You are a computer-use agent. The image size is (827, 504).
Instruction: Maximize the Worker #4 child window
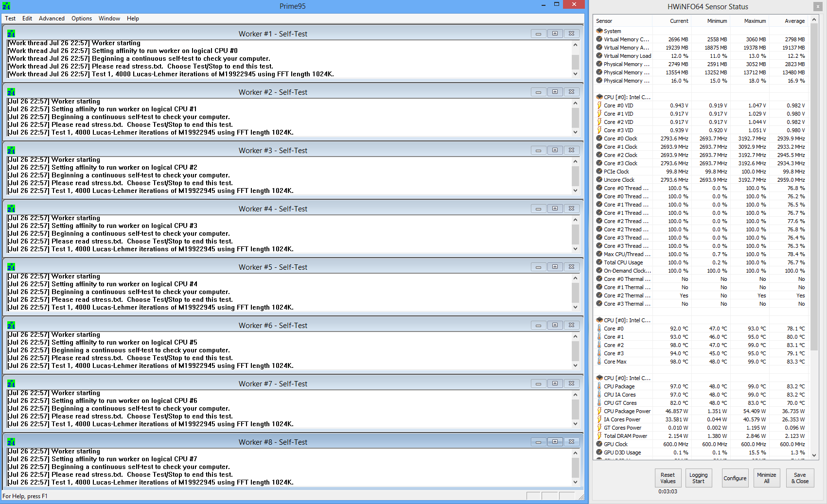(555, 209)
